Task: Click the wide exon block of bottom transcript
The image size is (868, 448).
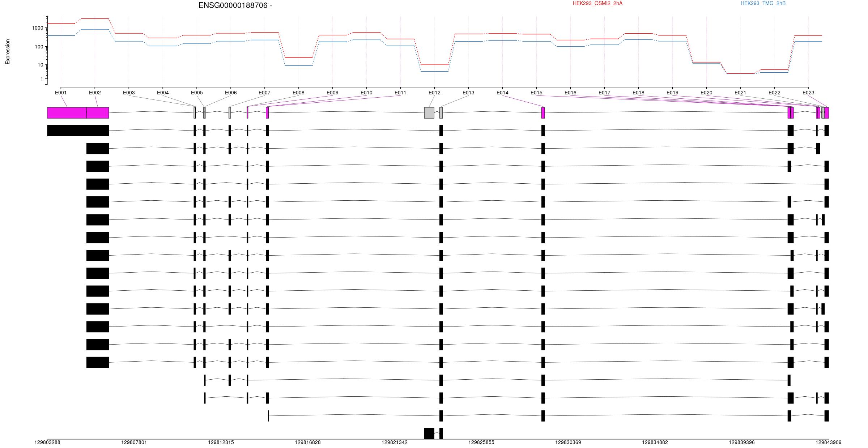Action: (x=429, y=434)
